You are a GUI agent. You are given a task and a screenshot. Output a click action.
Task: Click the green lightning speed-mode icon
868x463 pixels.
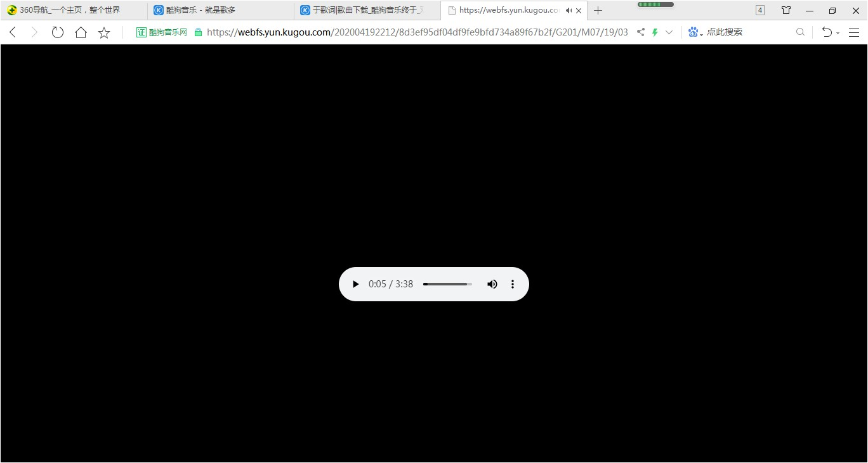(x=655, y=32)
